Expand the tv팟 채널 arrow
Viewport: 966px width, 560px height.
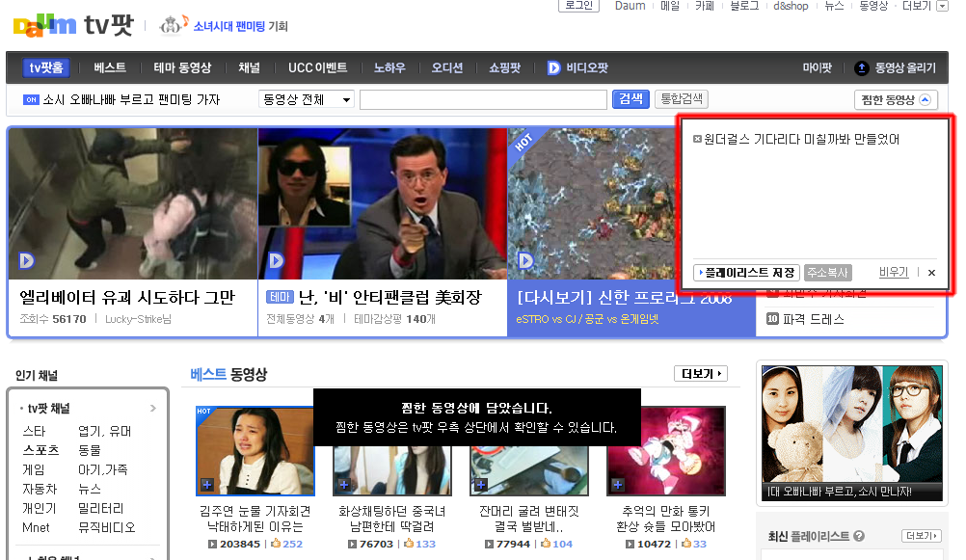click(152, 408)
